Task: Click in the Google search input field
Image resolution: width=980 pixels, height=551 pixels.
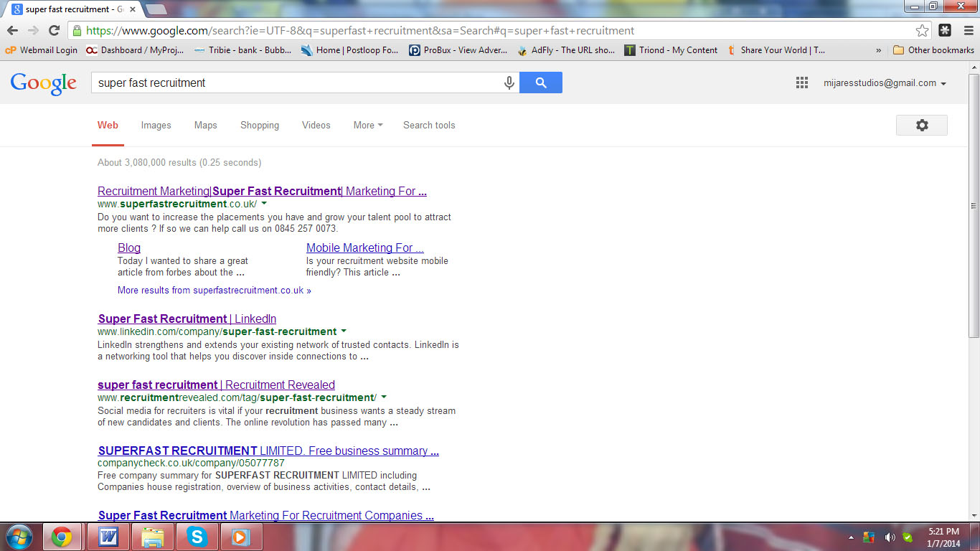Action: pyautogui.click(x=296, y=83)
